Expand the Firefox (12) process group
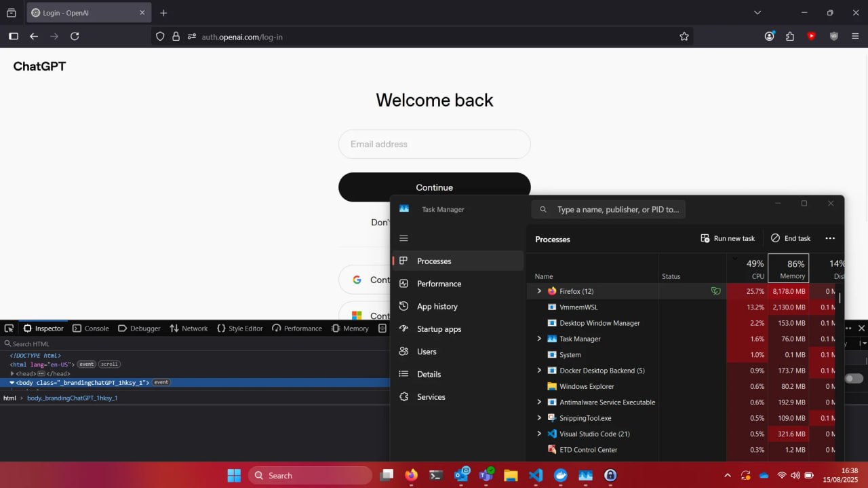Screen dimensions: 868x488 538,290
